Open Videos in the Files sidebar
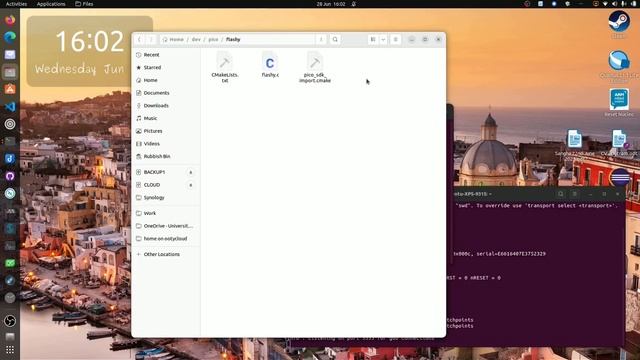 167,143
